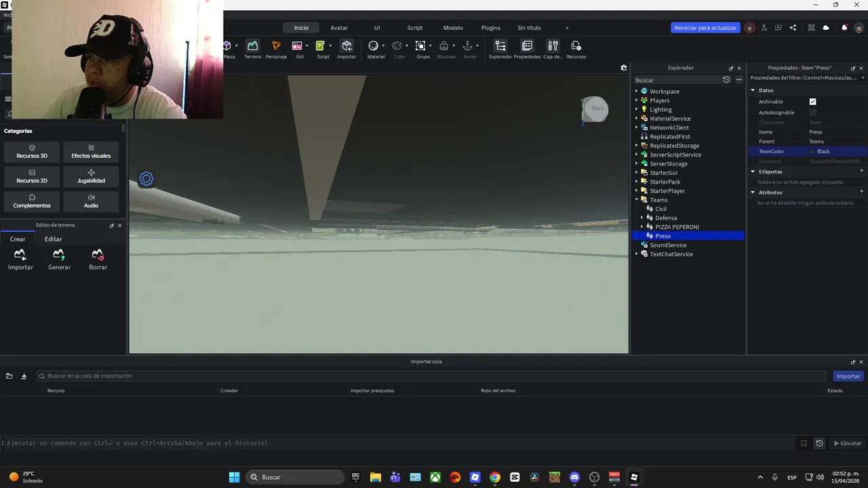Image resolution: width=868 pixels, height=488 pixels.
Task: Select the Civil team in Explorer
Action: [x=660, y=209]
